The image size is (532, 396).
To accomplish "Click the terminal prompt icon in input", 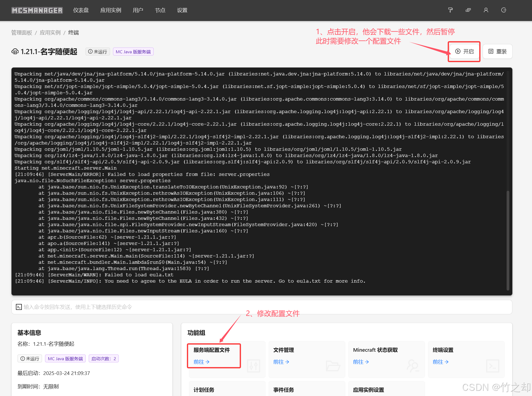I will (x=19, y=307).
